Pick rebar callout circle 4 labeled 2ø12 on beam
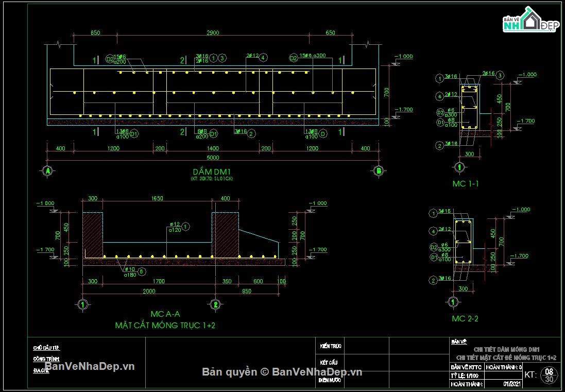Viewport: 565px width, 392px height. (264, 57)
